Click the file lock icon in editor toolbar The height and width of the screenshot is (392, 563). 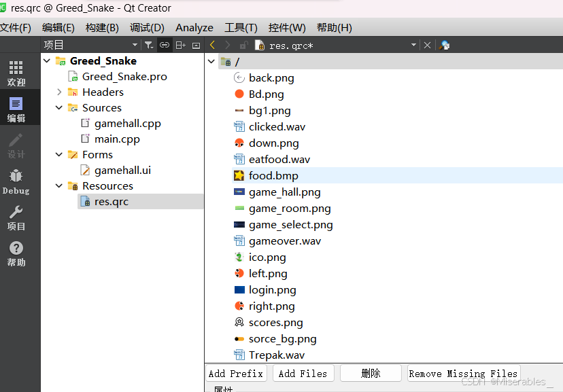coord(244,46)
